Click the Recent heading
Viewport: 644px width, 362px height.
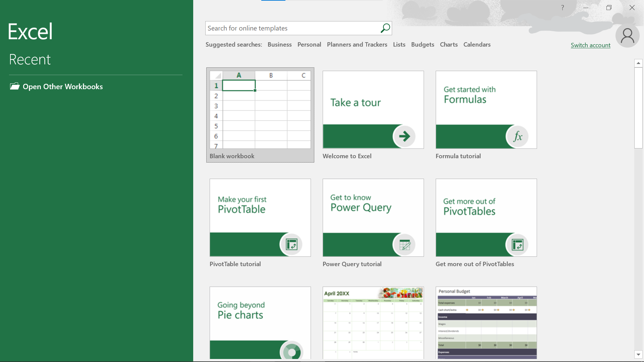click(x=30, y=60)
